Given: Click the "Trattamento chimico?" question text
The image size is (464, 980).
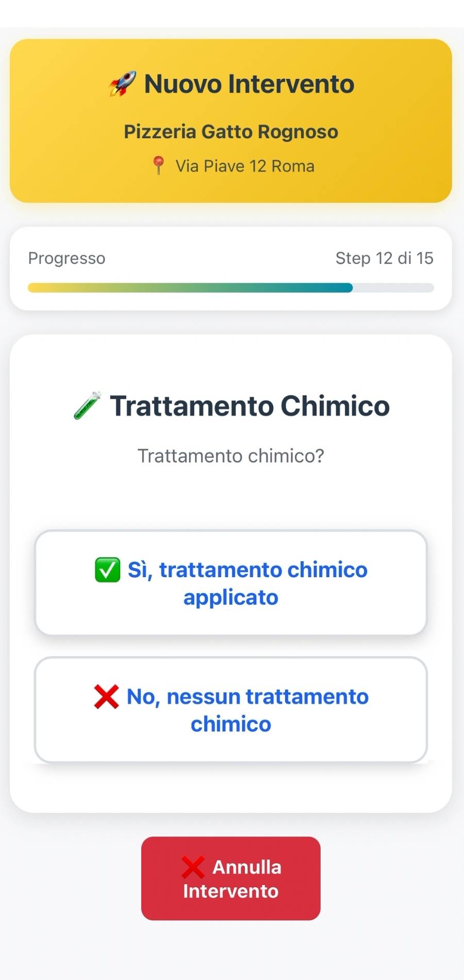Looking at the screenshot, I should pyautogui.click(x=231, y=456).
